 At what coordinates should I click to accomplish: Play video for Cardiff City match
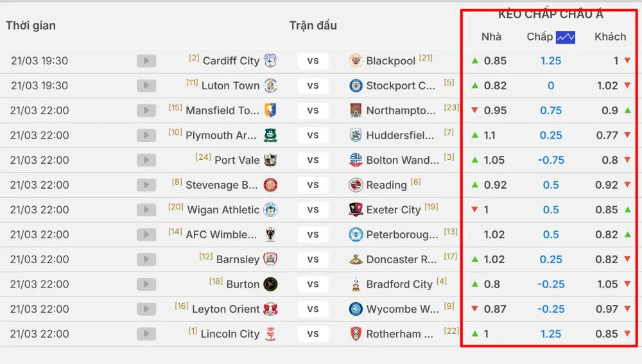tap(146, 61)
